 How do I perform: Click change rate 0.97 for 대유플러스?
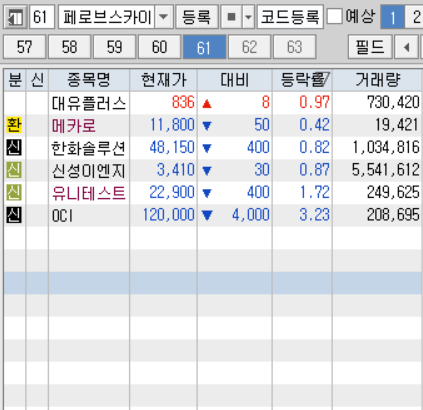[314, 102]
